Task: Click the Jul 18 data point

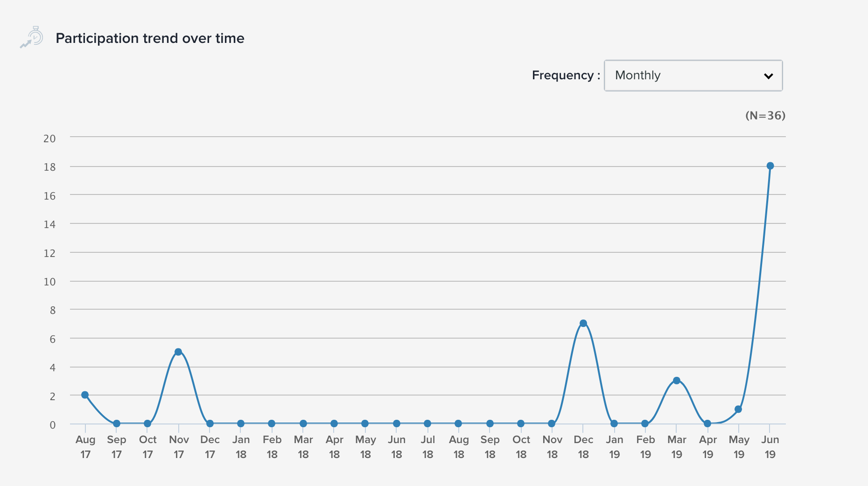Action: [x=427, y=424]
